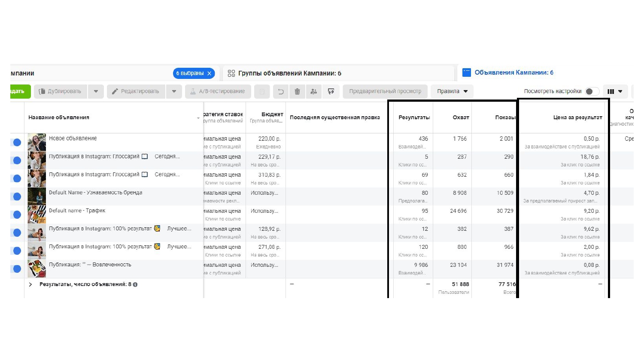Click the info icon beside число объявлений: 8
644x362 pixels.
coord(135,284)
